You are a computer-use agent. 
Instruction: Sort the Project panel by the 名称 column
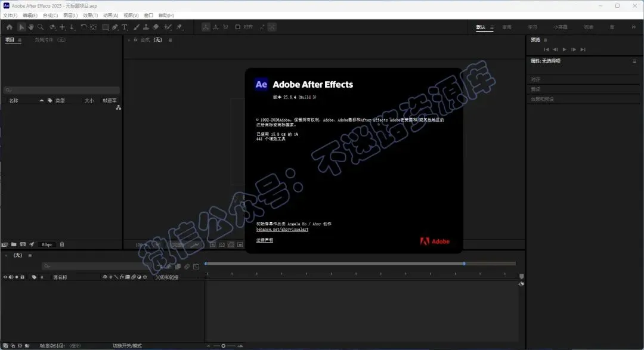point(14,101)
